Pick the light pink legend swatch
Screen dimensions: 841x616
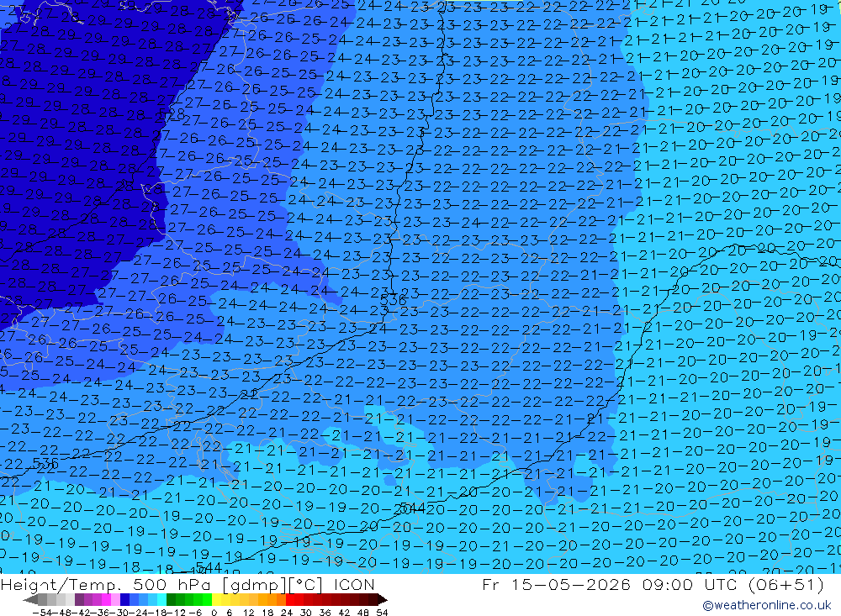(x=115, y=600)
